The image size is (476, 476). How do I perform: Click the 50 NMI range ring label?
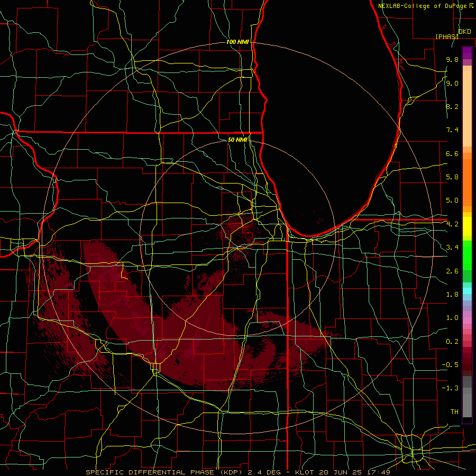[237, 140]
